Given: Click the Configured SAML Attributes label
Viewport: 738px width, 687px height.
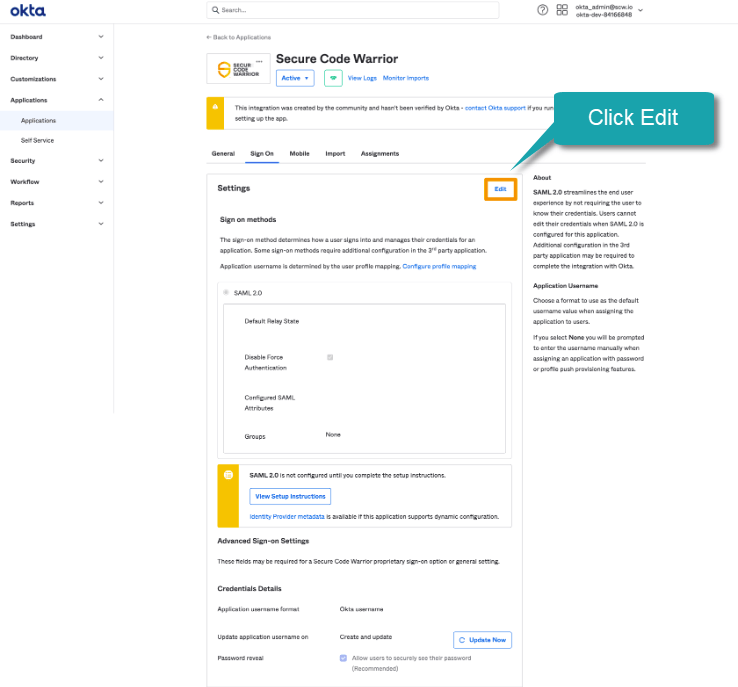Looking at the screenshot, I should point(270,403).
